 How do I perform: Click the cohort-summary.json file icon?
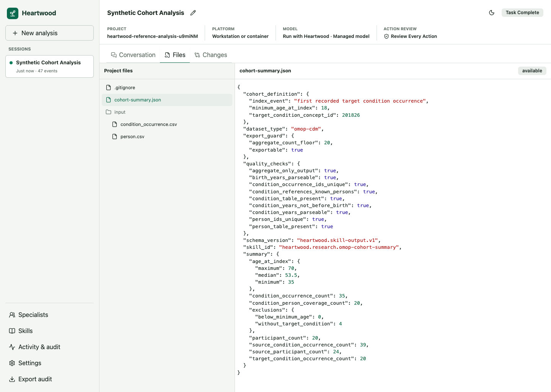pyautogui.click(x=109, y=100)
